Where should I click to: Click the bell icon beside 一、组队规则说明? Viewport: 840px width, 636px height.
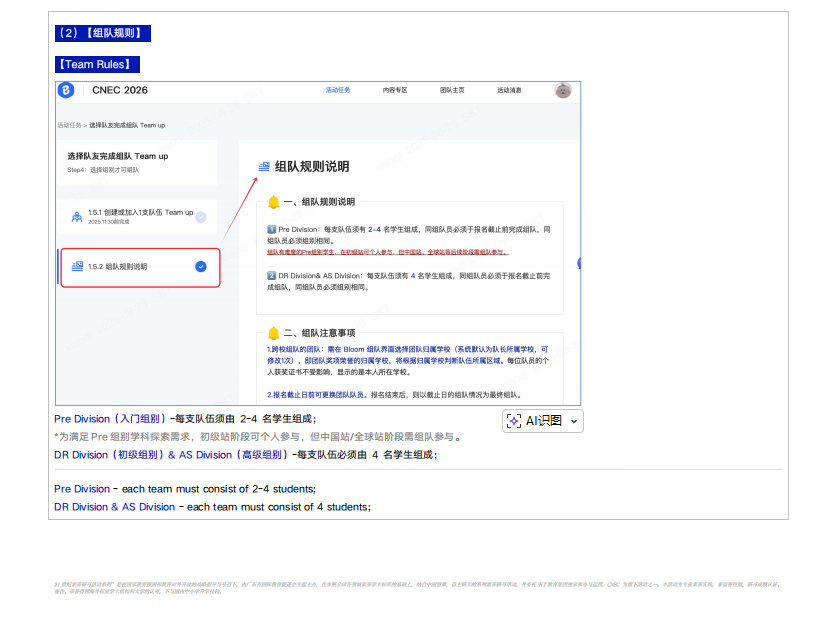273,202
